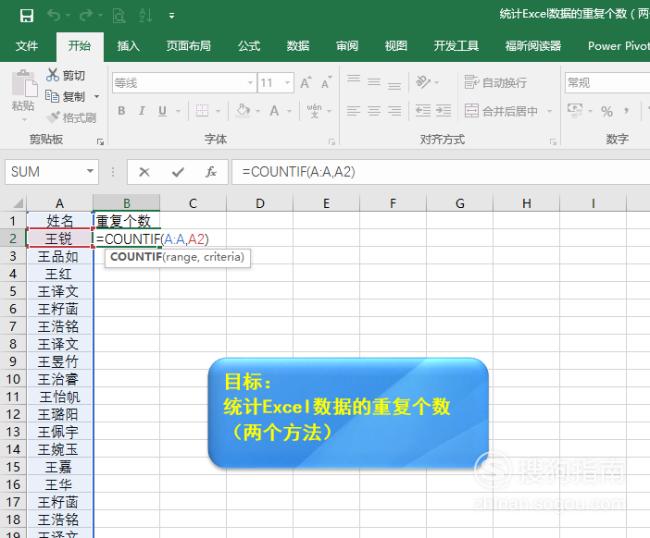The height and width of the screenshot is (538, 650).
Task: Switch to the Developer (开发工具) tab
Action: (x=456, y=46)
